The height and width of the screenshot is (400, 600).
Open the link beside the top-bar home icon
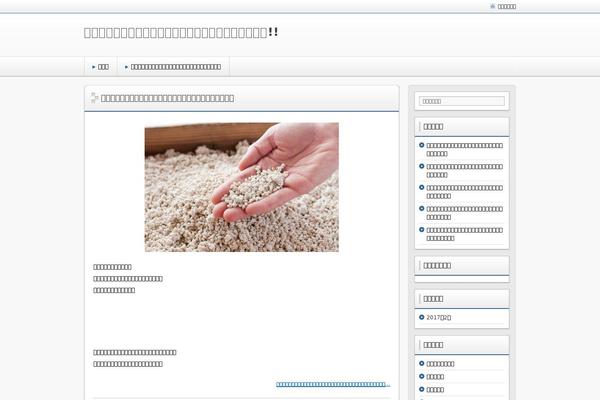pos(507,7)
